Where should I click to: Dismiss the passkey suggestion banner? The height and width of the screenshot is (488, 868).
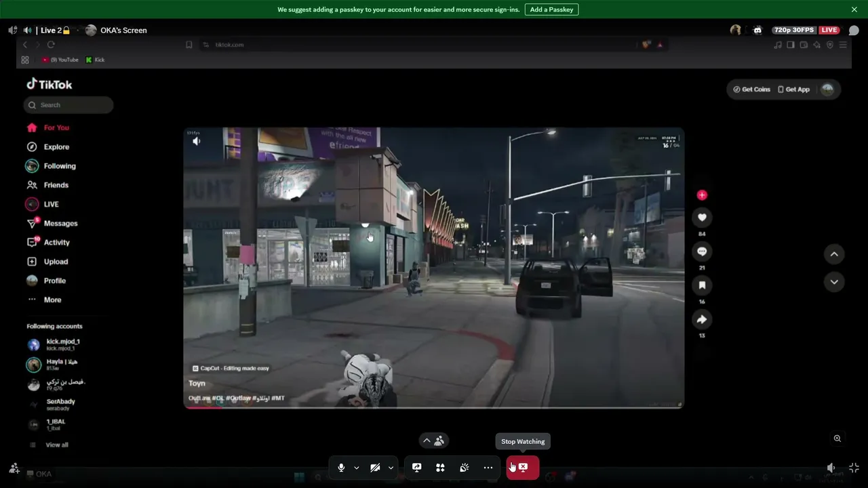point(854,9)
